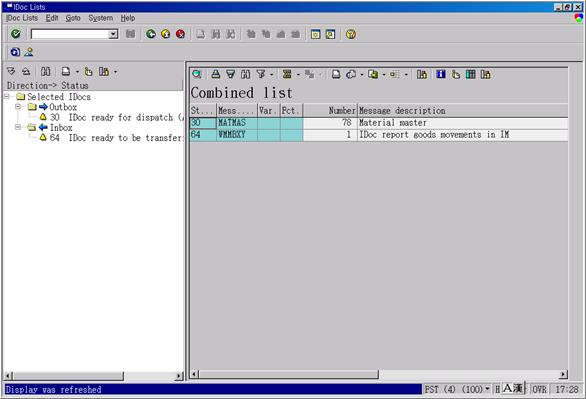Click the blue Information icon in list toolbar
586x399 pixels.
click(x=441, y=74)
